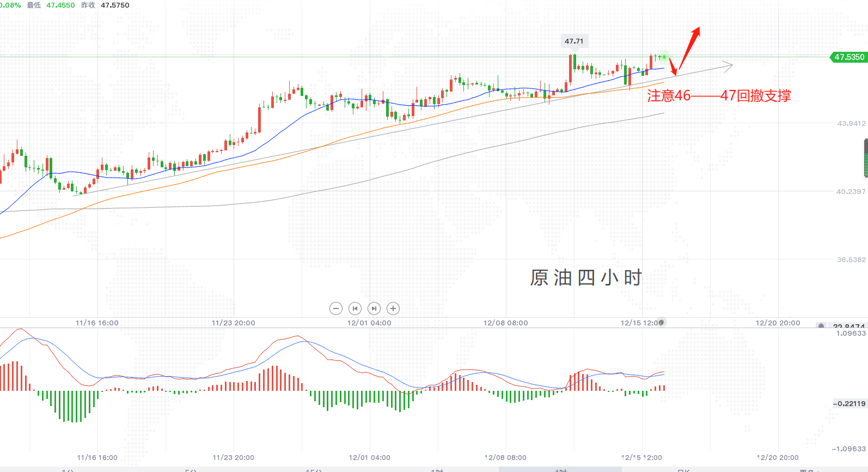Click 12/20 20:00 on the price chart time axis
Image resolution: width=868 pixels, height=472 pixels.
[778, 323]
